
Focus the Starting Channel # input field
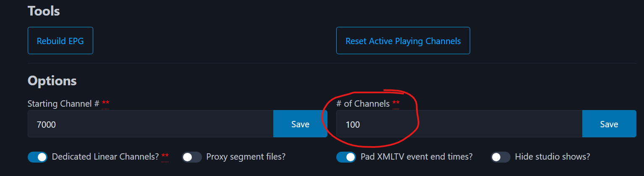pos(150,124)
